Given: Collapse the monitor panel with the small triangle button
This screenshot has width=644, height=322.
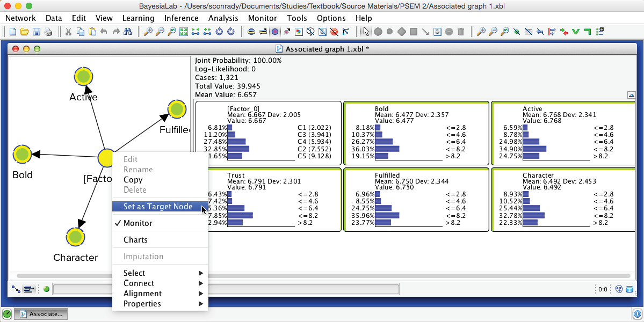Looking at the screenshot, I should pos(631,96).
